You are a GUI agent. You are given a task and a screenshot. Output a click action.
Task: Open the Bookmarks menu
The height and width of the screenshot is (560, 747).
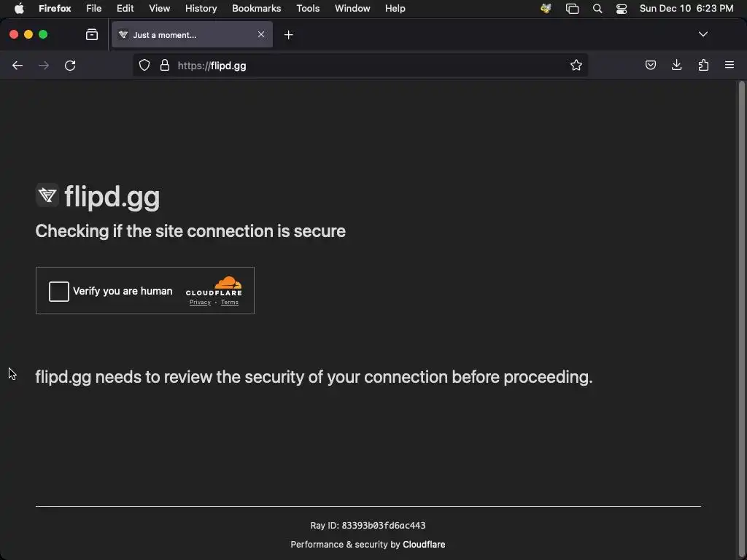pos(256,9)
